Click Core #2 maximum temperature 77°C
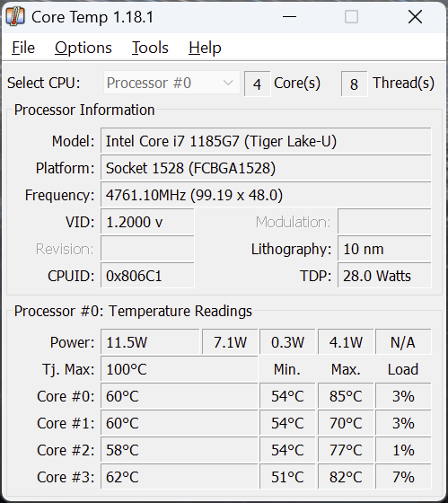The image size is (448, 503). 346,450
